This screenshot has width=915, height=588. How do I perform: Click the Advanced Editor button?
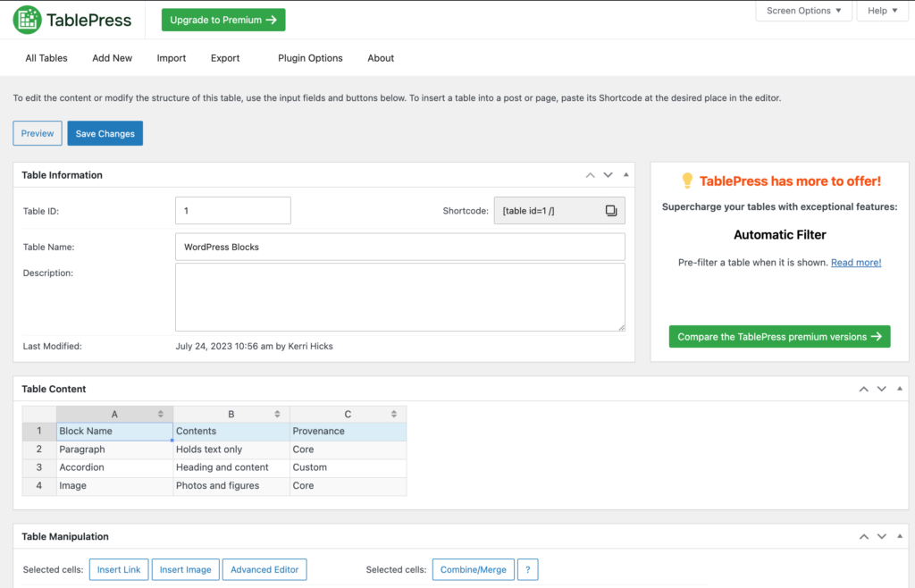click(x=264, y=569)
